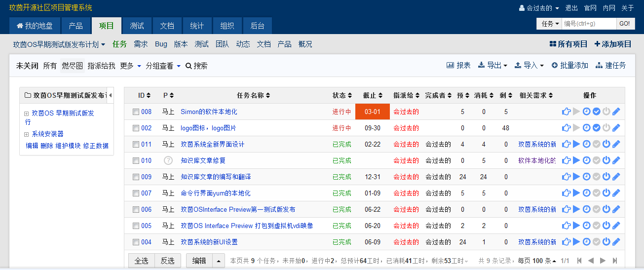Click assign (hand) icon for task 008
This screenshot has width=644, height=270.
click(x=566, y=112)
